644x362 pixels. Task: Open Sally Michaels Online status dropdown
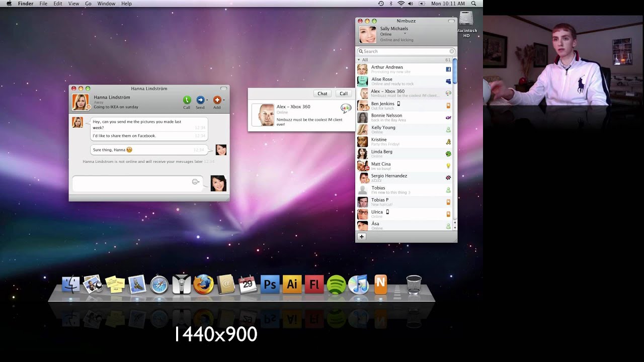tap(405, 34)
